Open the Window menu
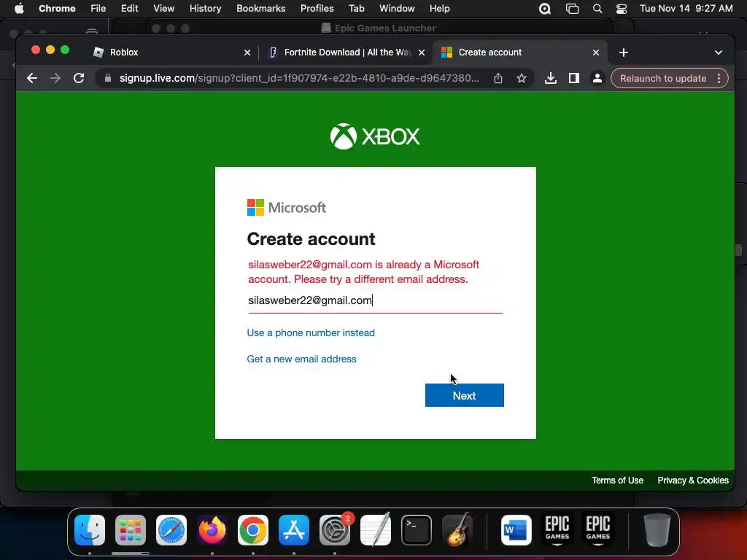Screen dimensions: 747x560 [x=397, y=9]
